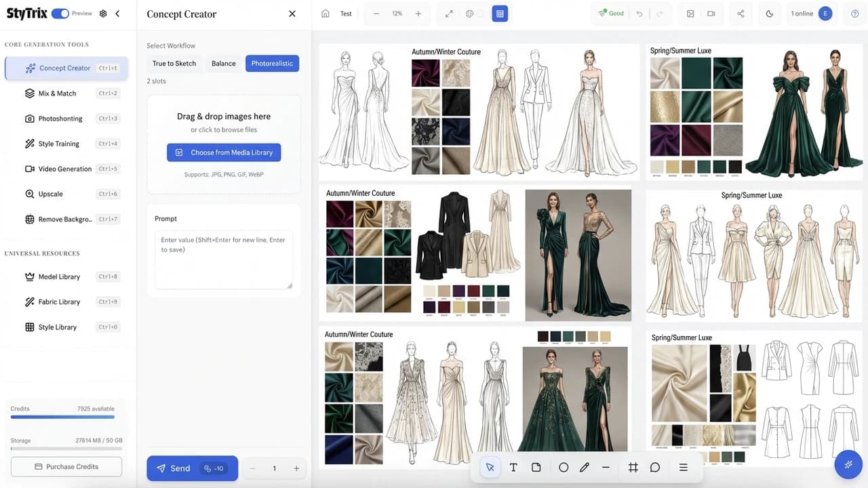
Task: Pick the Ellipse shape tool
Action: pos(563,467)
